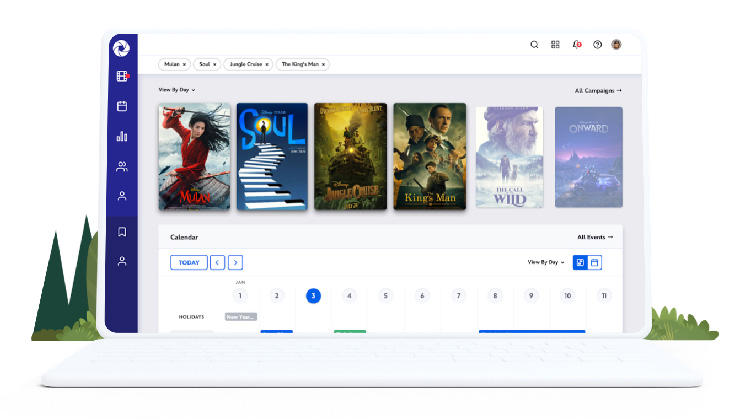This screenshot has height=419, width=750.
Task: Open the All Campaigns link
Action: (x=598, y=90)
